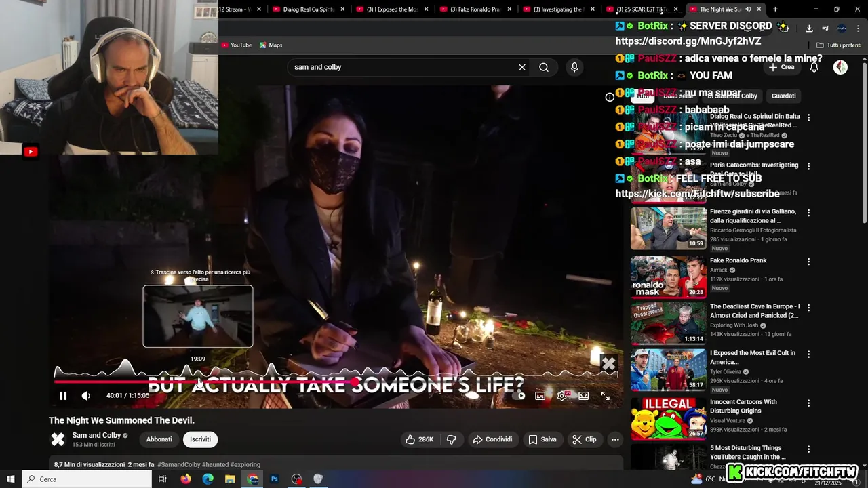Open Chrome media controls icon
The width and height of the screenshot is (868, 488).
825,28
